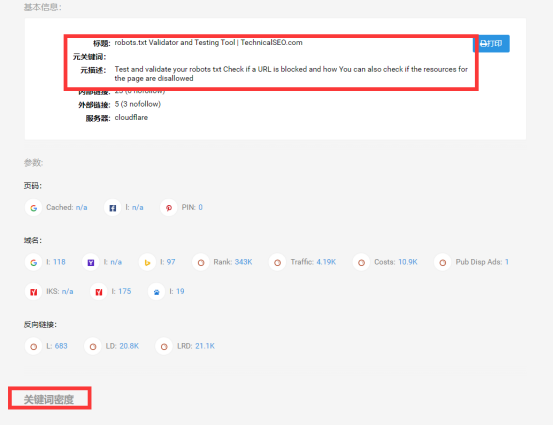Open the Facebook I: n/a value link

point(138,207)
